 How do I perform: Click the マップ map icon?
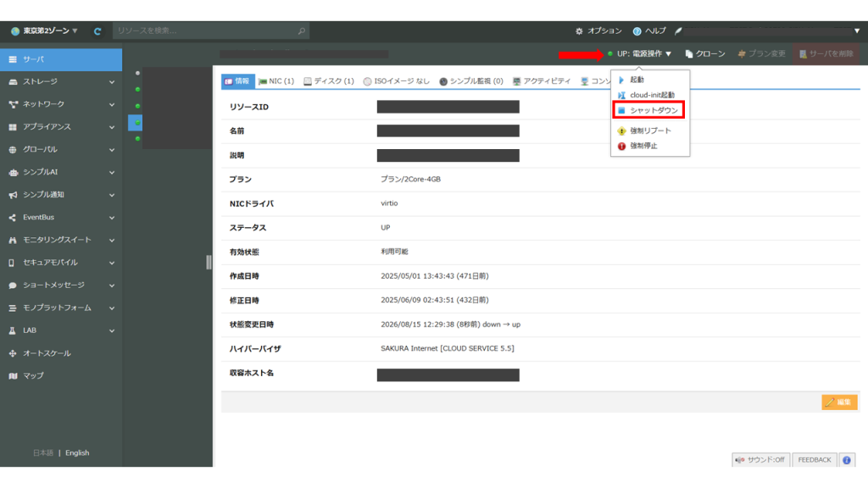[13, 375]
